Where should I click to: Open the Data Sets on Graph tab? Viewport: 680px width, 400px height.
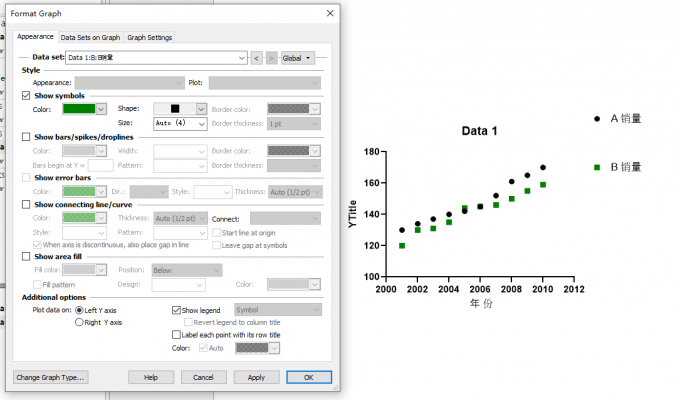90,37
